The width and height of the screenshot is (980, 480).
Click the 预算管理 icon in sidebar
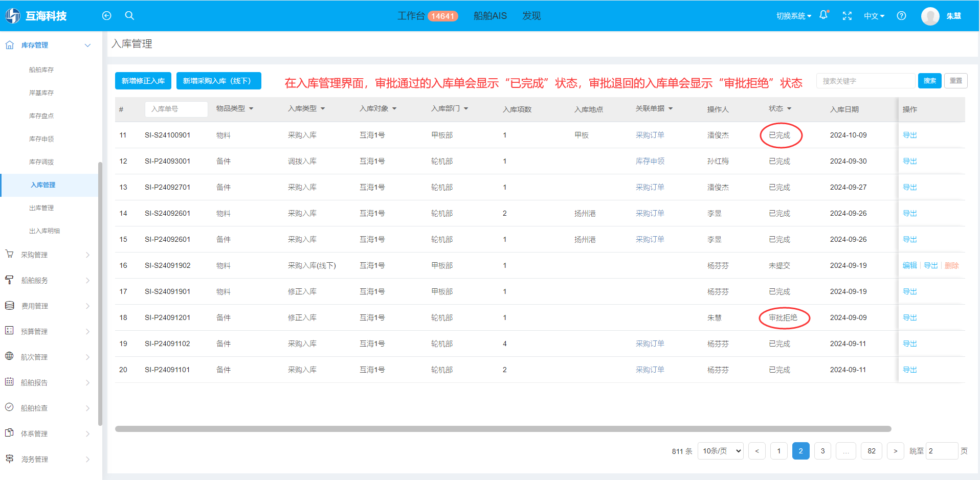coord(9,331)
